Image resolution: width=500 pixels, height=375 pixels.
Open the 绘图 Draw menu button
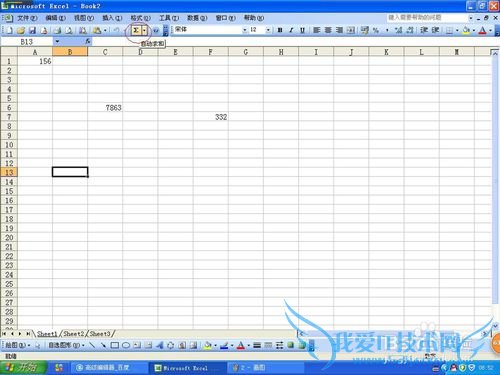pyautogui.click(x=18, y=345)
